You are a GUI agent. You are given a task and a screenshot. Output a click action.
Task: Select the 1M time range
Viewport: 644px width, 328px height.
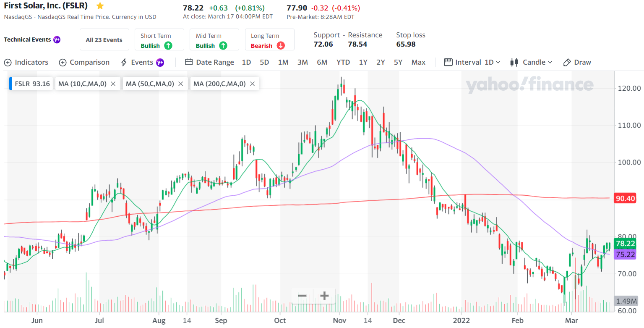pyautogui.click(x=283, y=62)
